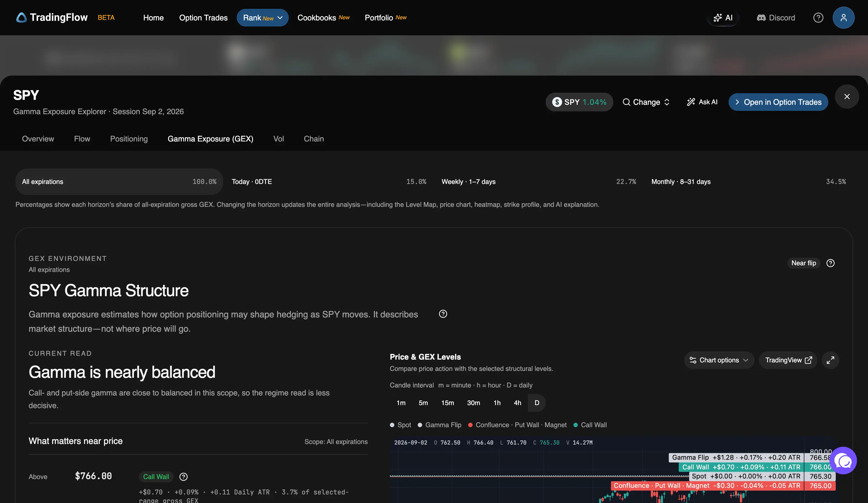Open the AI sparkle assistant

coord(723,18)
